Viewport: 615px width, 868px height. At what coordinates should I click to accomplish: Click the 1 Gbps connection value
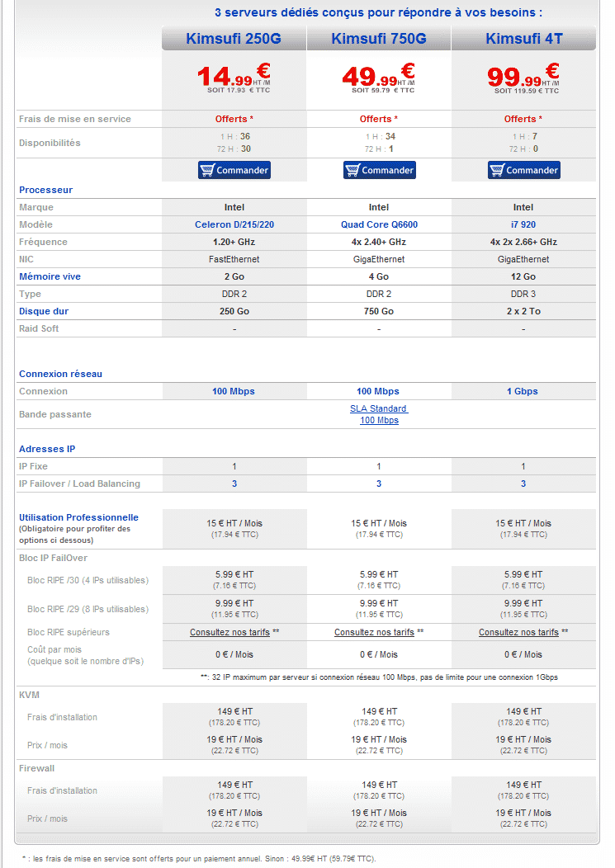(523, 391)
